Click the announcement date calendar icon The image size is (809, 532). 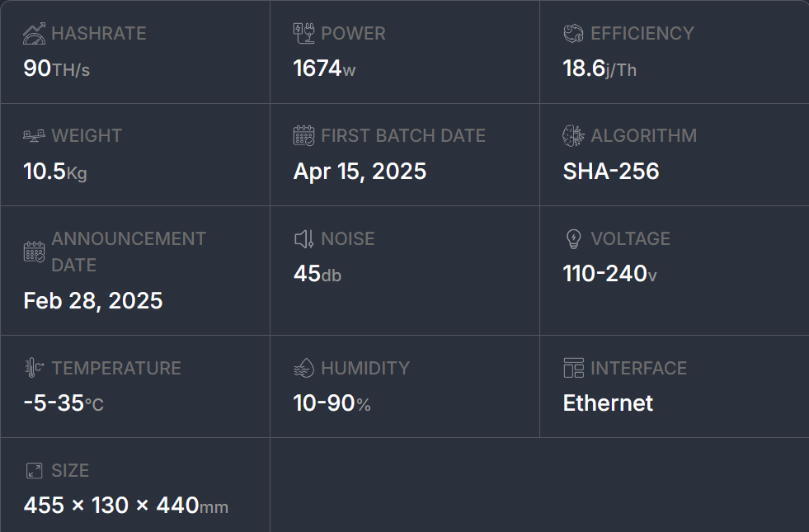click(x=35, y=252)
